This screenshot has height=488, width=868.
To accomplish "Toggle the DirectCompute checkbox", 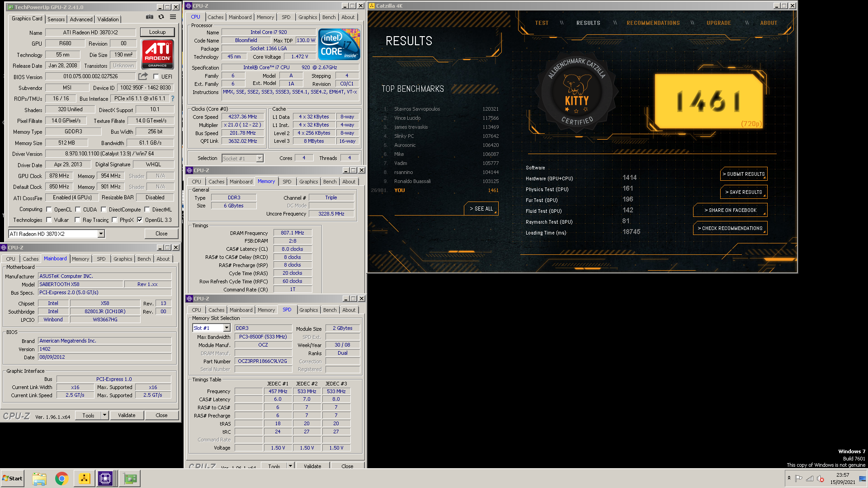I will click(104, 209).
